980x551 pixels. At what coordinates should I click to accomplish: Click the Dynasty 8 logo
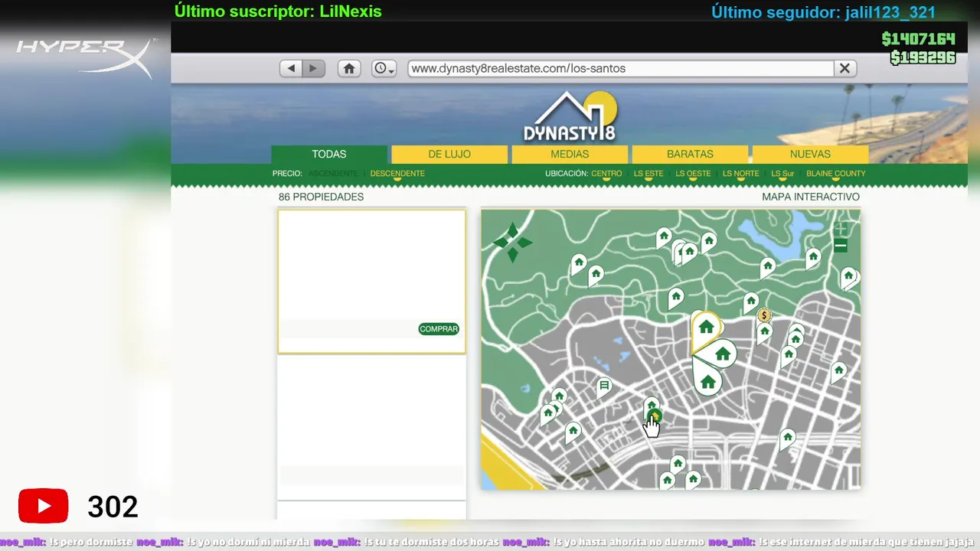pos(570,117)
